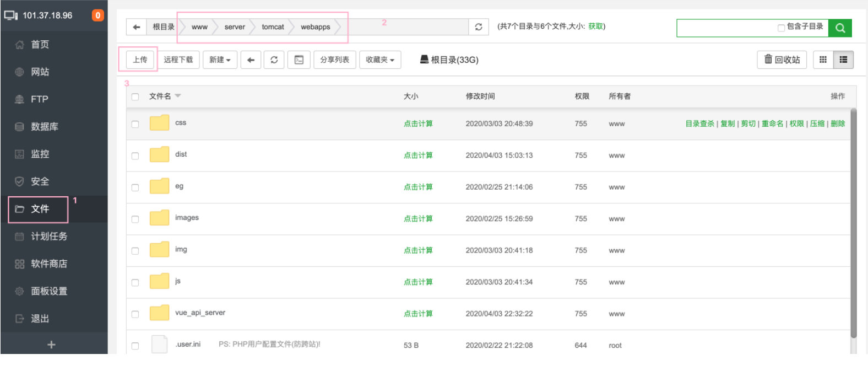Image resolution: width=868 pixels, height=365 pixels.
Task: Click 点击计算 for the images folder
Action: click(418, 219)
